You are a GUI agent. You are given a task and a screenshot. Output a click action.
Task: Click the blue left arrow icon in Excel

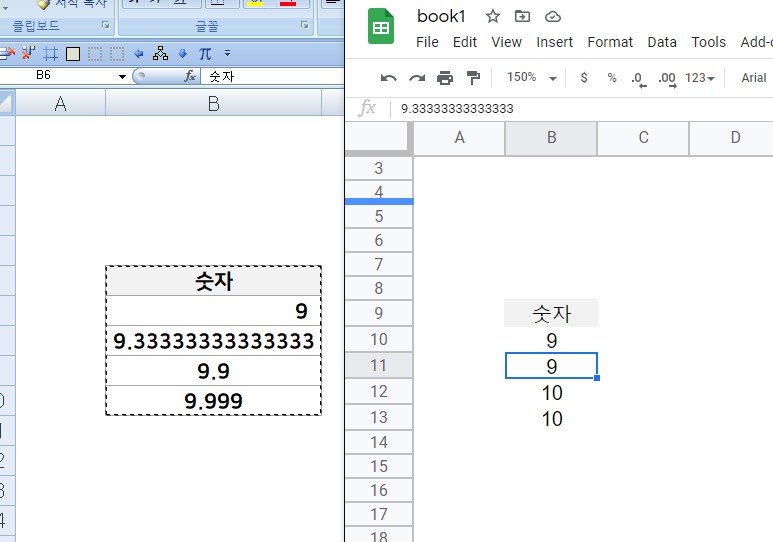139,53
